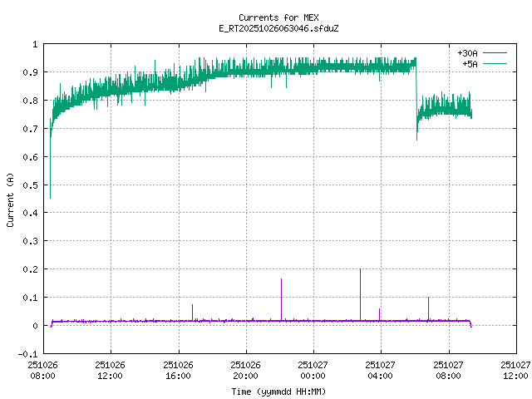Click the 'Current (A)' y-axis label
The width and height of the screenshot is (532, 399).
(11, 199)
